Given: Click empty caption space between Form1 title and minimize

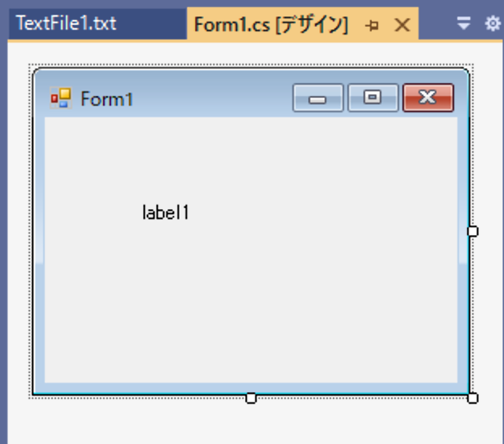Looking at the screenshot, I should tap(212, 98).
